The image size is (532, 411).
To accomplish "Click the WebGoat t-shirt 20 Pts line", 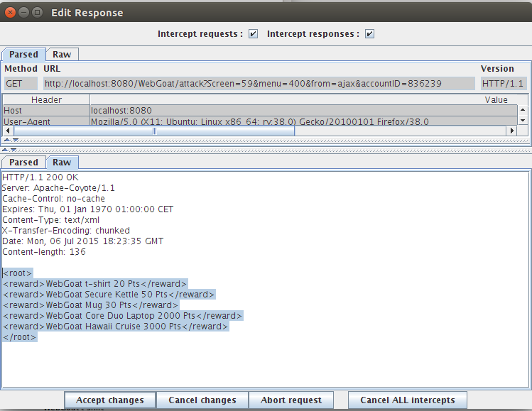I will click(x=94, y=284).
